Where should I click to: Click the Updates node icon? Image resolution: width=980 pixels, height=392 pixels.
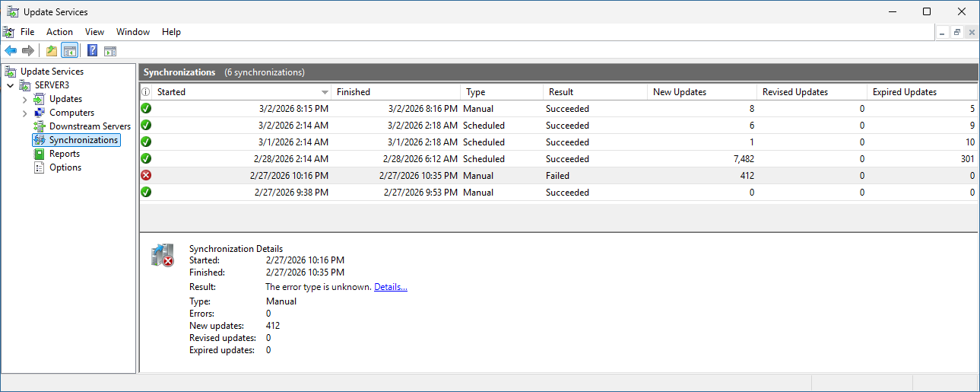40,99
